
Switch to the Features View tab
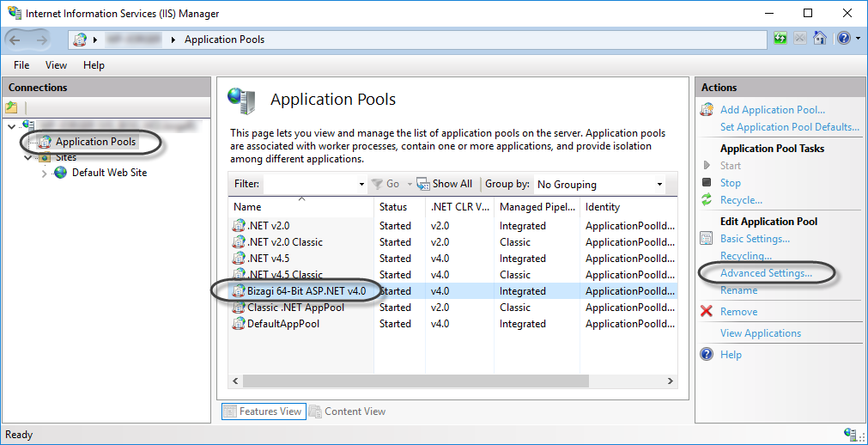pyautogui.click(x=263, y=411)
